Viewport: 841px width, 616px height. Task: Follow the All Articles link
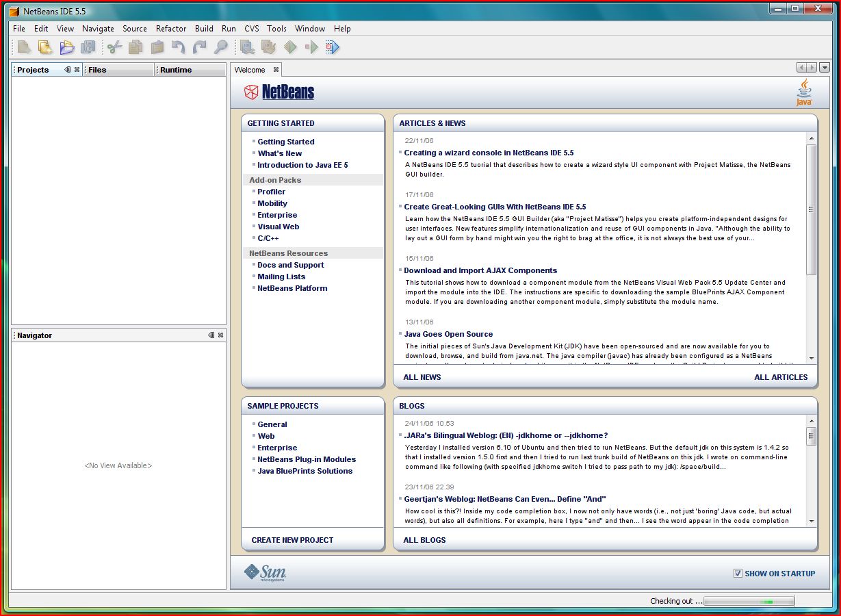(781, 377)
